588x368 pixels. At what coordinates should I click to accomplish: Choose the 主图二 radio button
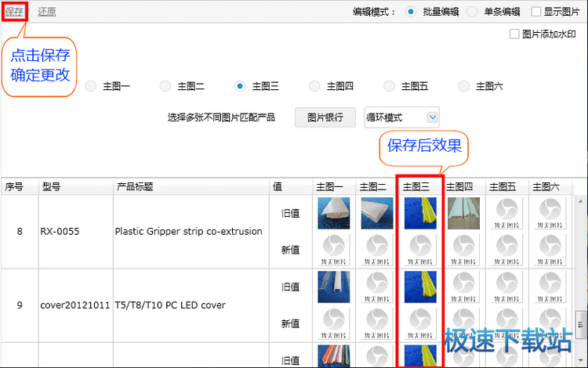165,86
